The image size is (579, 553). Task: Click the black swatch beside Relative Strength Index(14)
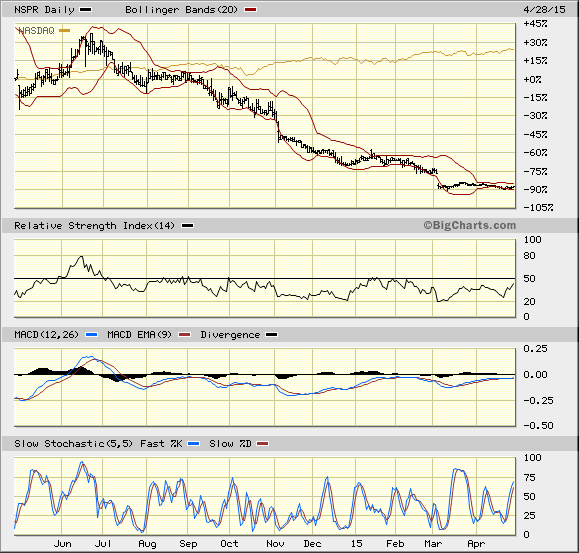click(x=187, y=226)
